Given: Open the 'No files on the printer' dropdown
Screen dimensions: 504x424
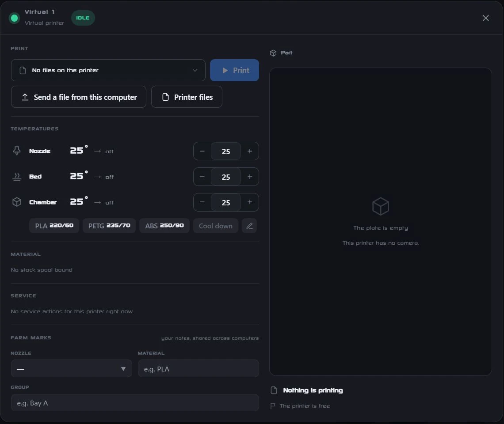Looking at the screenshot, I should [x=108, y=70].
